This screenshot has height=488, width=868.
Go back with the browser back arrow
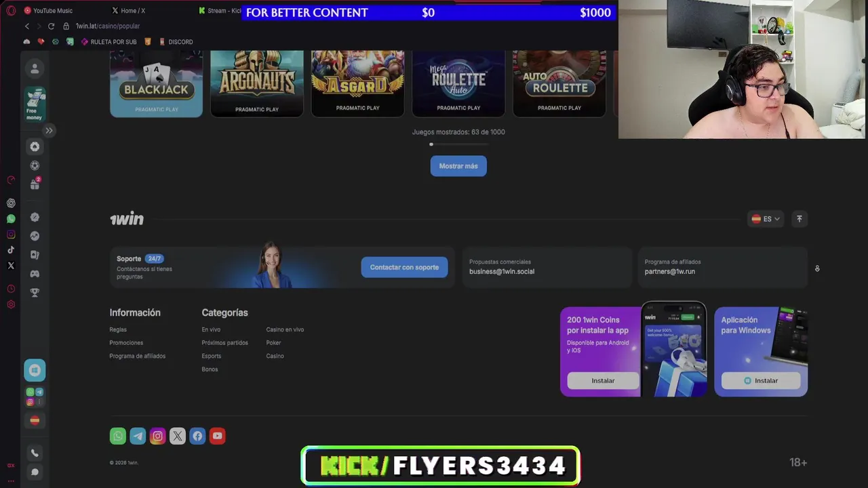pyautogui.click(x=27, y=26)
